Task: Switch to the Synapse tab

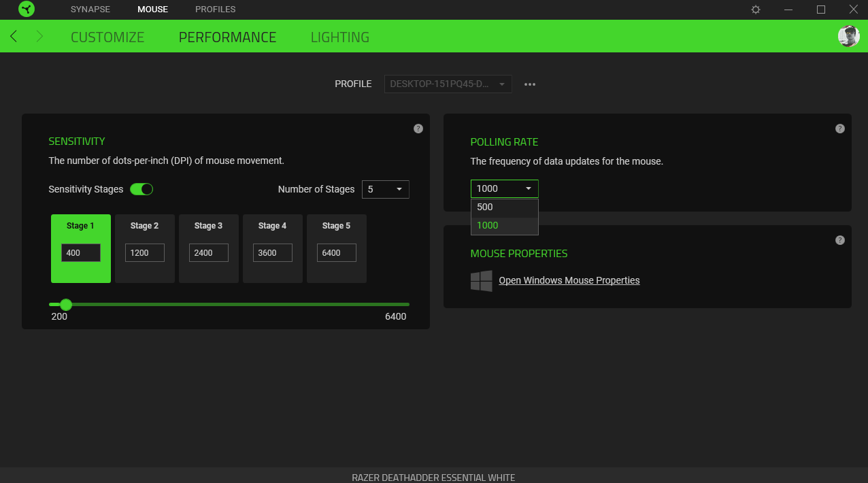Action: tap(90, 10)
